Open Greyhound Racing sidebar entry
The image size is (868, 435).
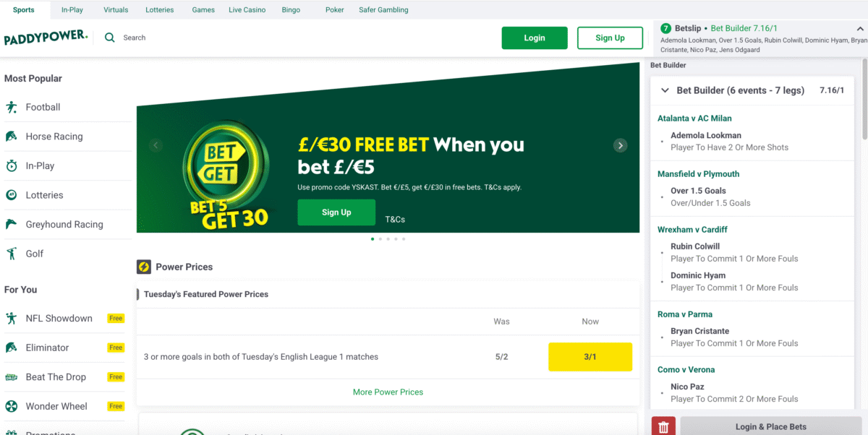pyautogui.click(x=64, y=225)
